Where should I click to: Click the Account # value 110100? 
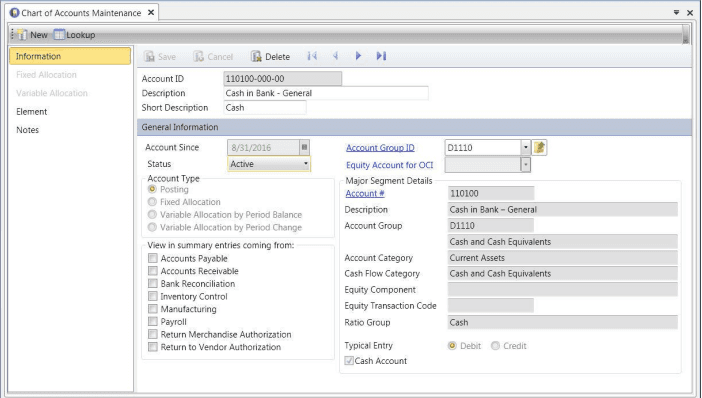pyautogui.click(x=491, y=193)
